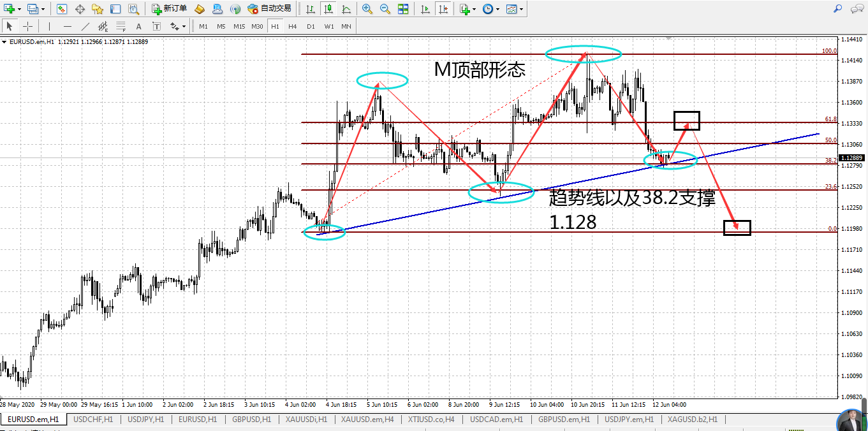Open the Periods clock dropdown arrow

(x=498, y=9)
